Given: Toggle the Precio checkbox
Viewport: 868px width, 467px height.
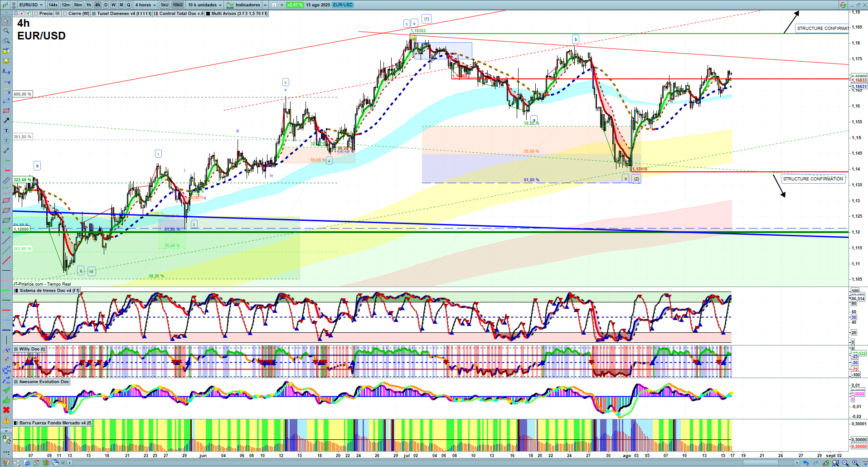Looking at the screenshot, I should 36,14.
